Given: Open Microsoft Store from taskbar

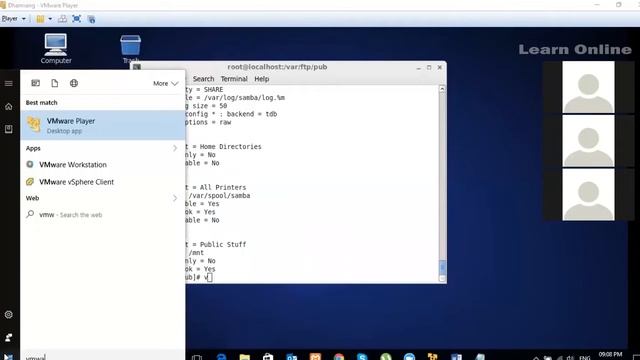Looking at the screenshot, I should tap(268, 357).
